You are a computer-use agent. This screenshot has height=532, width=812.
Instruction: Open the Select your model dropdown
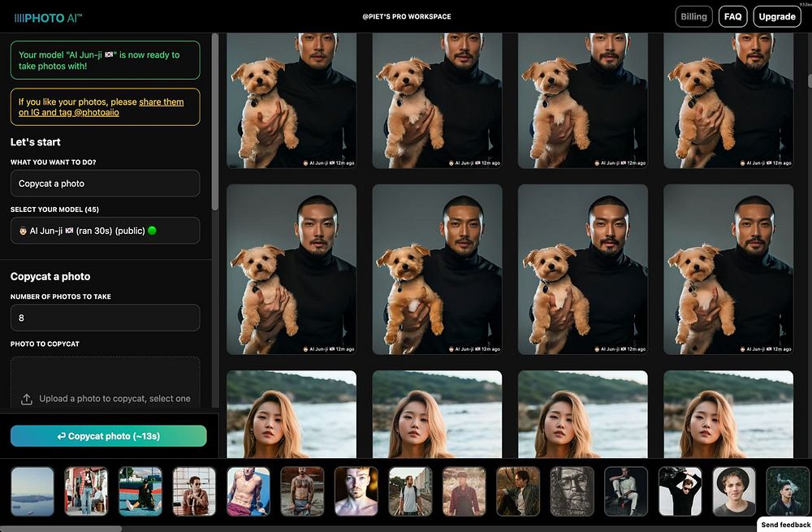click(105, 231)
